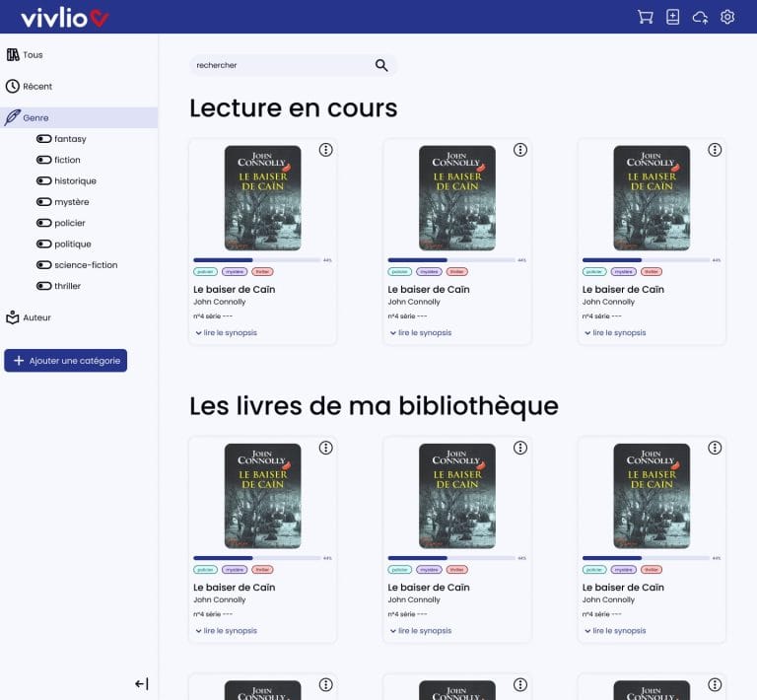Screen dimensions: 757x700
Task: Open options menu of bottom-row first card
Action: pyautogui.click(x=326, y=684)
